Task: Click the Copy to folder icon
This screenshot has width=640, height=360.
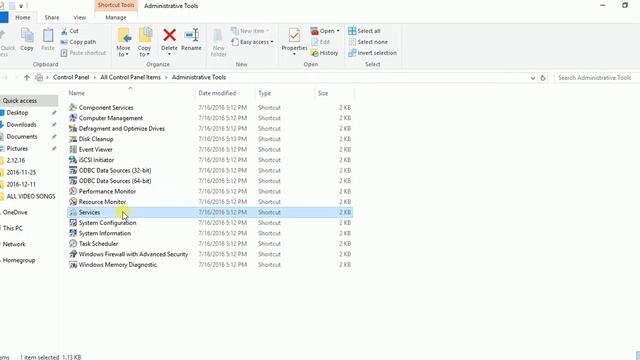Action: click(x=144, y=36)
